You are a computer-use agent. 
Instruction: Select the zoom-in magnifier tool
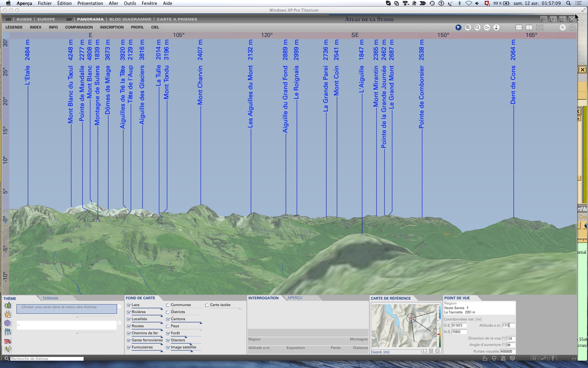[468, 28]
